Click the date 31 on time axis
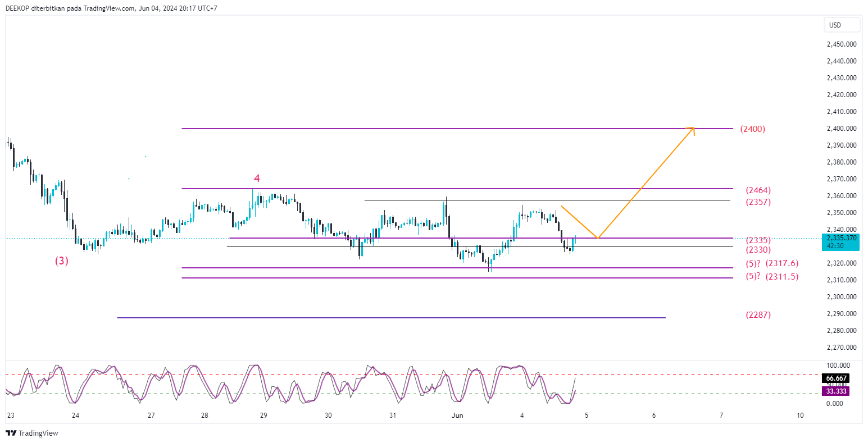 [x=393, y=415]
